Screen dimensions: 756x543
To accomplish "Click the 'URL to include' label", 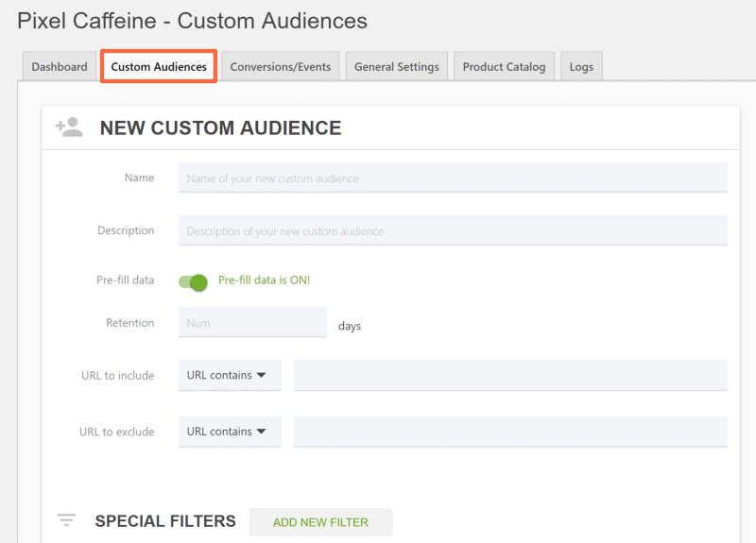I will pyautogui.click(x=117, y=375).
